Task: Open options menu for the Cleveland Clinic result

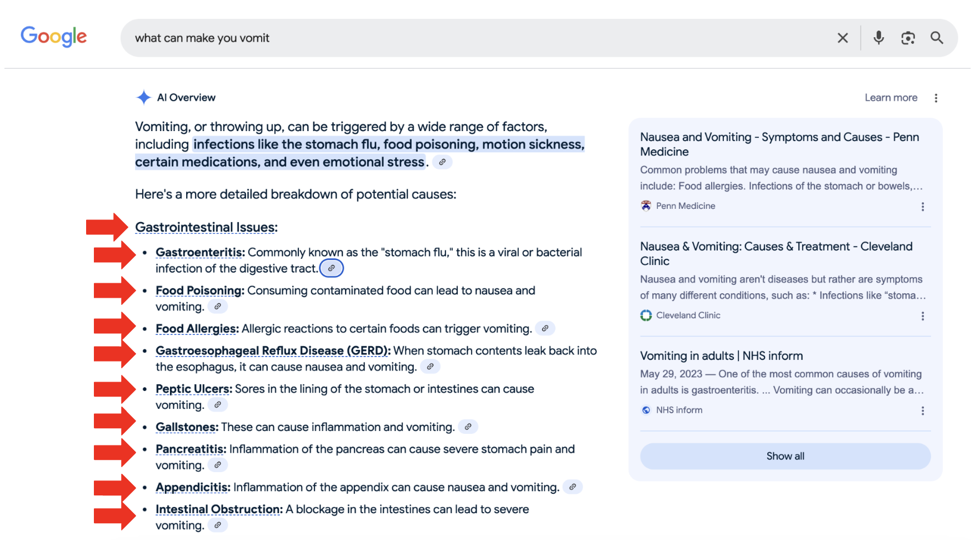Action: point(922,315)
